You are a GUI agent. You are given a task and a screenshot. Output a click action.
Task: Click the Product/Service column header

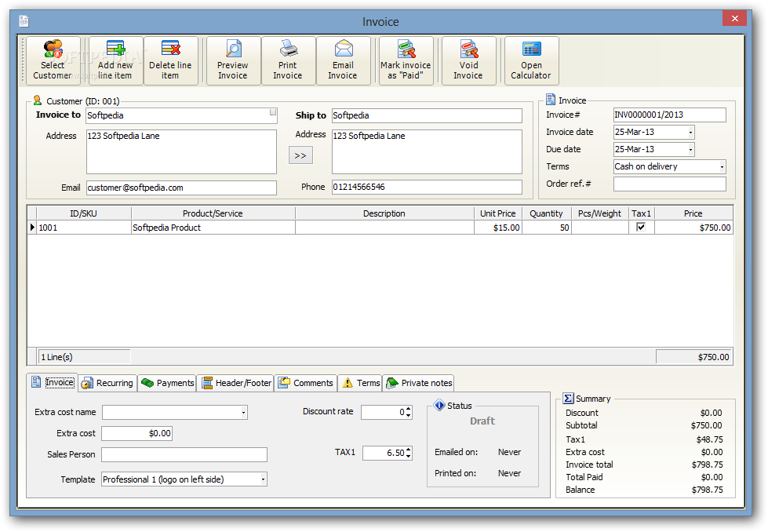pyautogui.click(x=213, y=213)
